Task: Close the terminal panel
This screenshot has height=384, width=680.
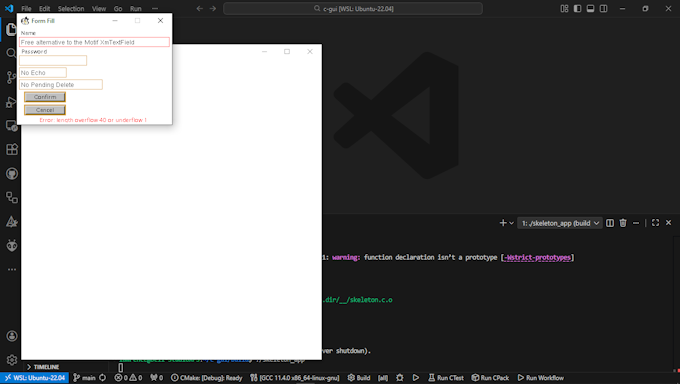Action: tap(668, 223)
